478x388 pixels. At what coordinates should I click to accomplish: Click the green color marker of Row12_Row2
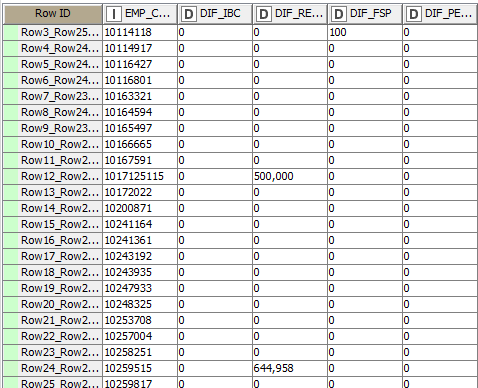coord(11,176)
